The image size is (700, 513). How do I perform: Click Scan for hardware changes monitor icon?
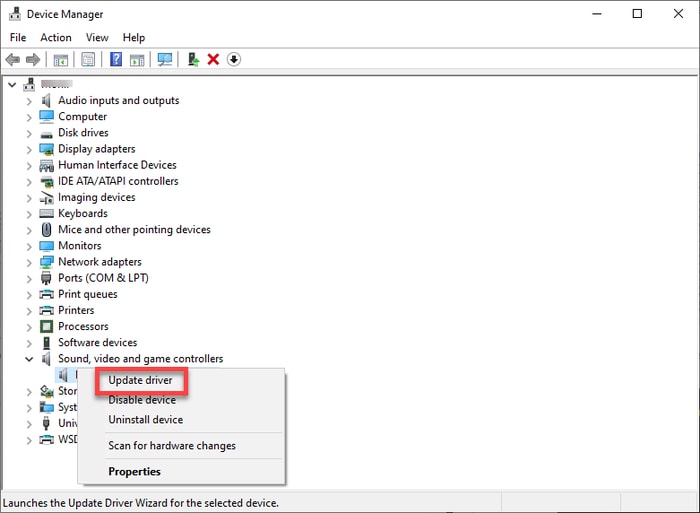pos(165,59)
